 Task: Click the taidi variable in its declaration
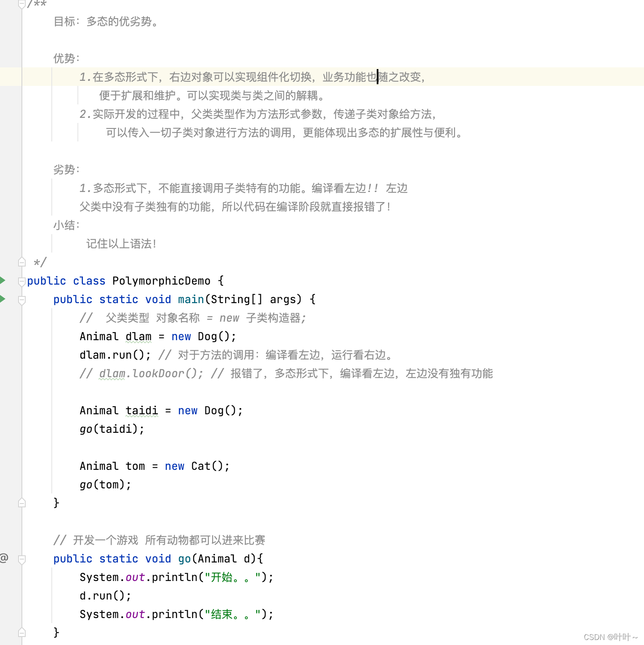[x=142, y=410]
